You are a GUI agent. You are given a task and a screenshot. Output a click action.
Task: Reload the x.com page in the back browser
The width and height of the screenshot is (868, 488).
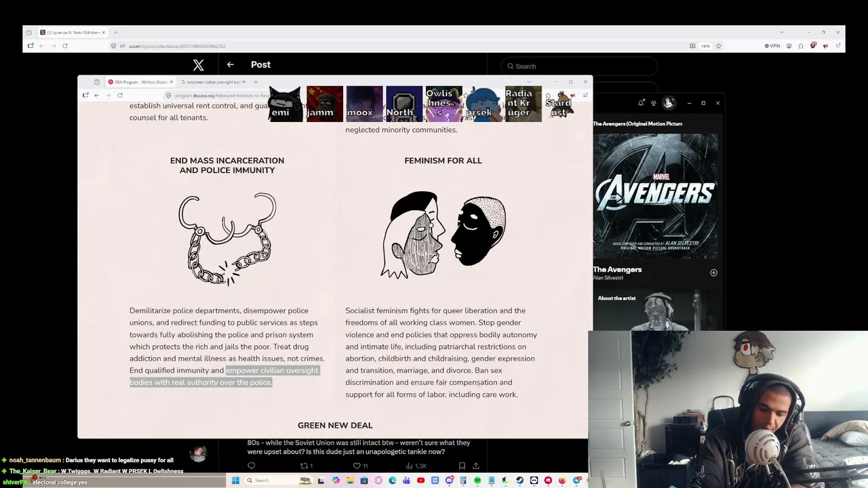(65, 46)
